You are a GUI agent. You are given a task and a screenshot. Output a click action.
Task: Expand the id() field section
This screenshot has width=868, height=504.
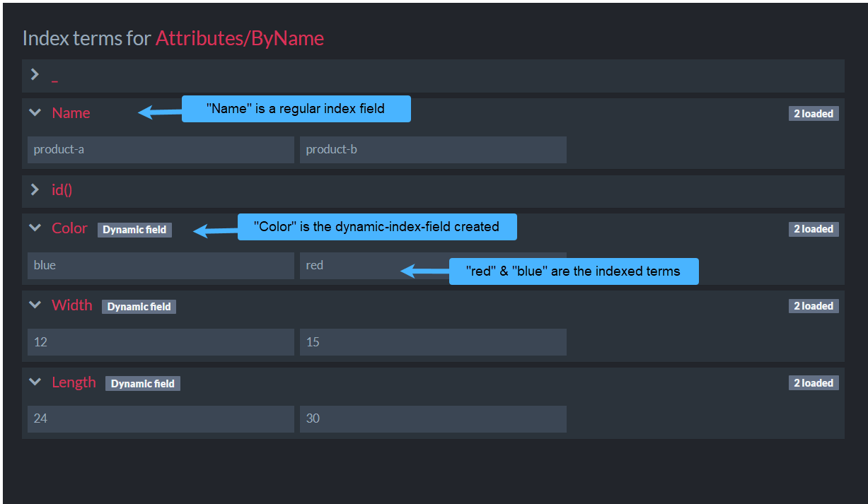35,189
